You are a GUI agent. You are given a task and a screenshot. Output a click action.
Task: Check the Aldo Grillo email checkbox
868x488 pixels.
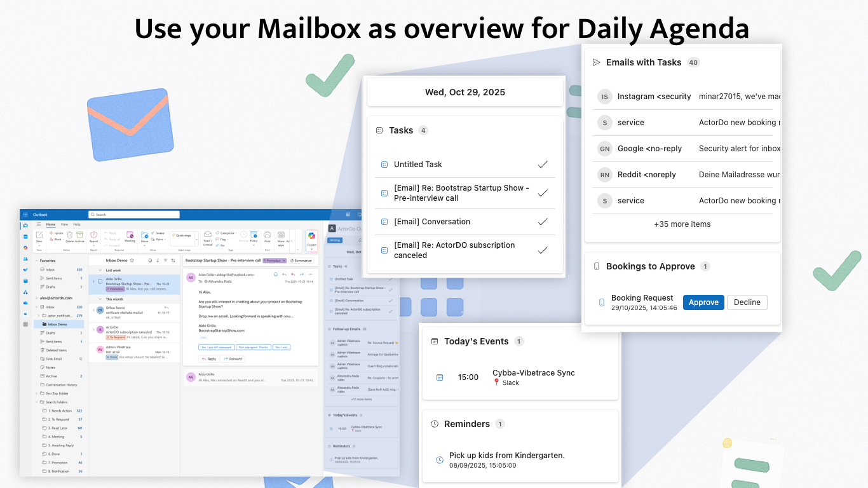(100, 281)
